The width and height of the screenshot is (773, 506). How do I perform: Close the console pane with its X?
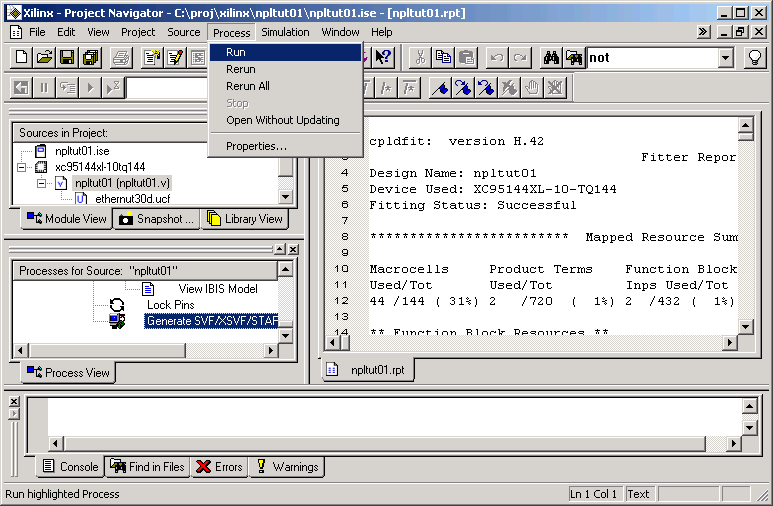(14, 402)
